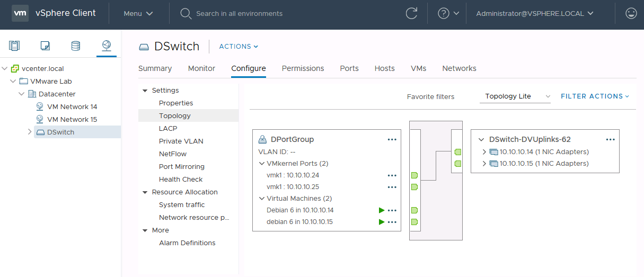The height and width of the screenshot is (277, 644).
Task: Click the vcenter.local server icon
Action: click(15, 69)
